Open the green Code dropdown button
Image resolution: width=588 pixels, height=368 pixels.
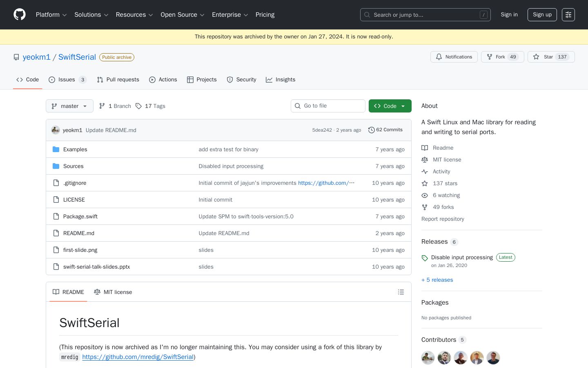coord(390,106)
